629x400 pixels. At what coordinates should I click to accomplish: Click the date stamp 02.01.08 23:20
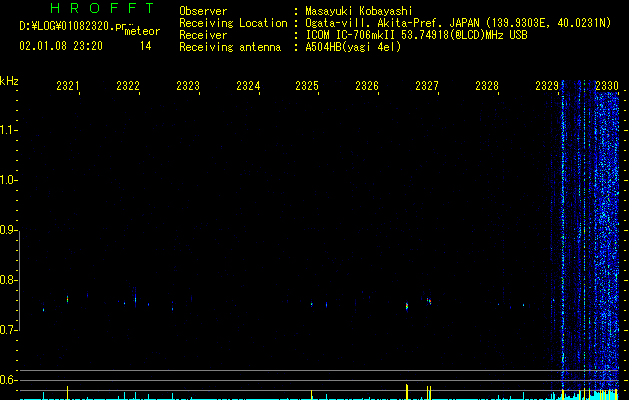[61, 46]
